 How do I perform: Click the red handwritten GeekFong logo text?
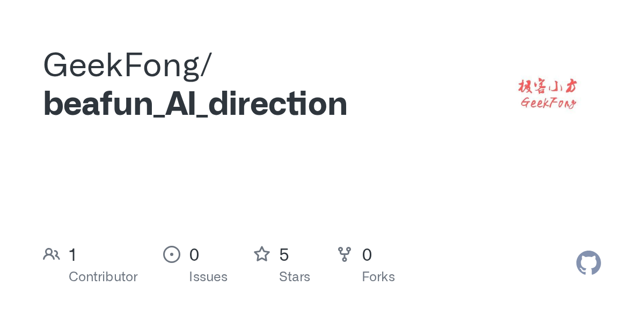tap(547, 103)
